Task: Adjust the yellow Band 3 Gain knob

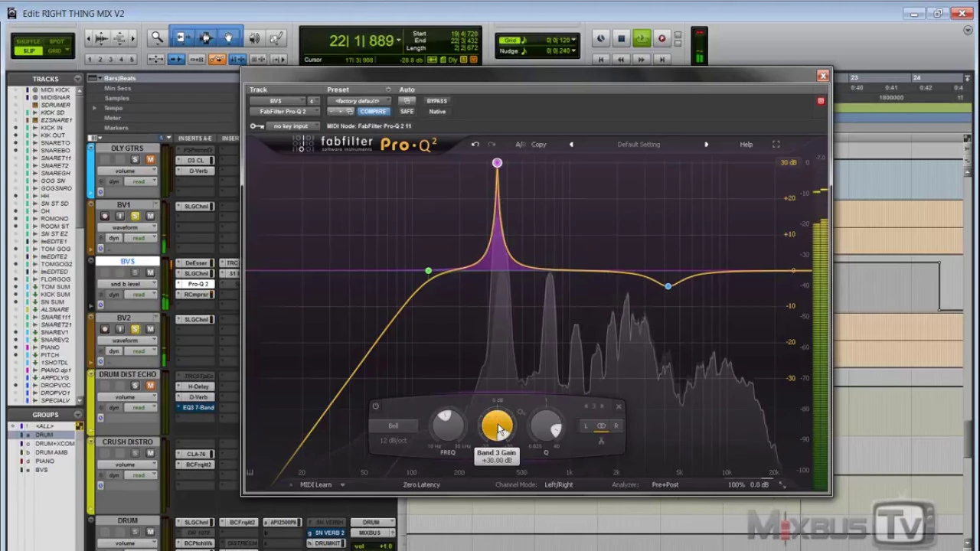Action: 497,425
